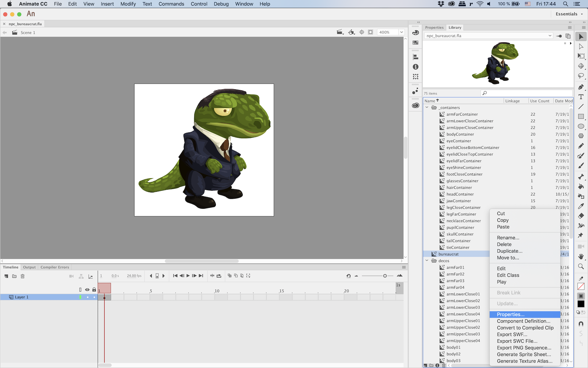Select the Text tool
Screen dimensions: 588x368
581,97
